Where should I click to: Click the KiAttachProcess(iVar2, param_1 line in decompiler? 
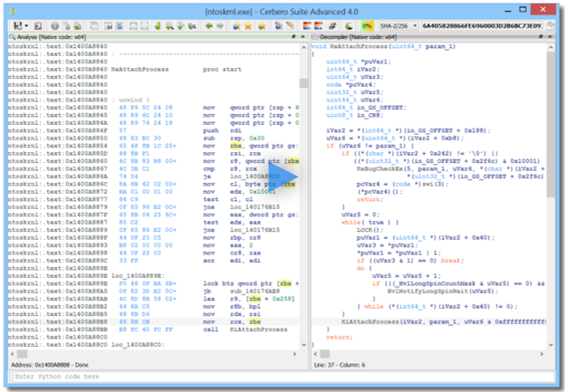444,321
